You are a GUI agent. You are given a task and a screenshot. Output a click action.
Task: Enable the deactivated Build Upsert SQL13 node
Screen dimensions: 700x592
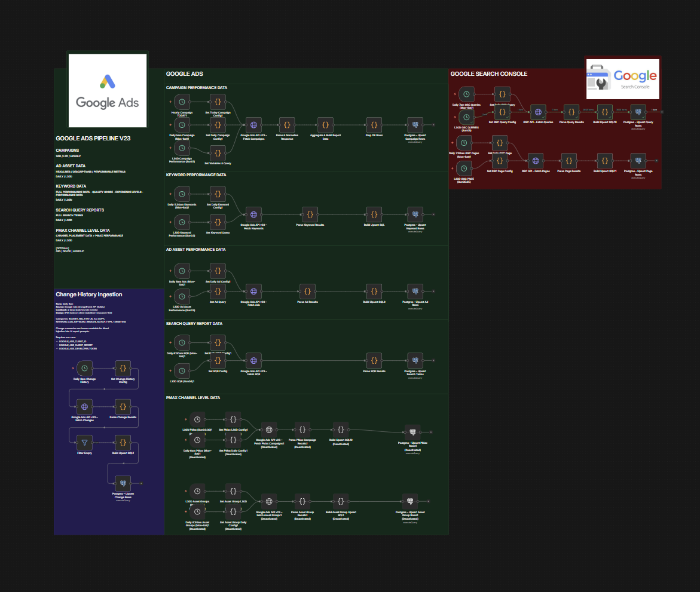click(x=340, y=430)
